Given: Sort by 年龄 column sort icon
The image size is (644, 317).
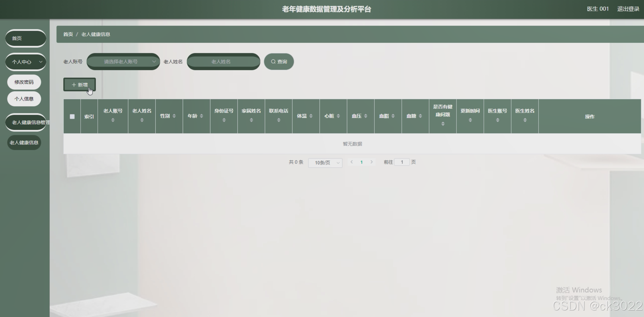Looking at the screenshot, I should pyautogui.click(x=201, y=116).
